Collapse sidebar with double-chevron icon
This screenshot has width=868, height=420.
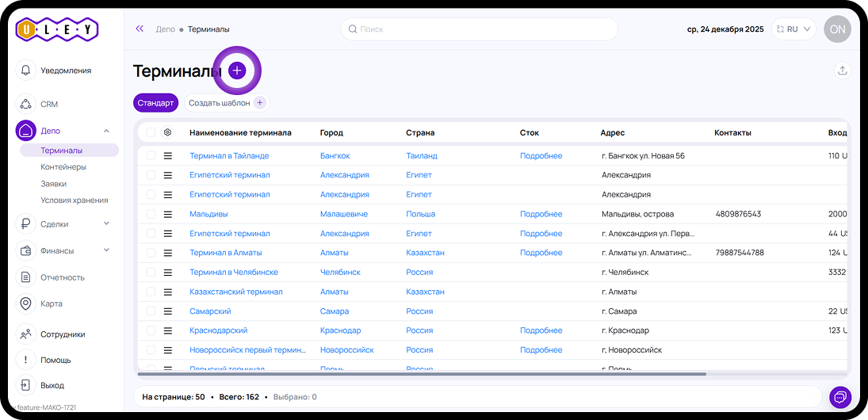click(140, 29)
